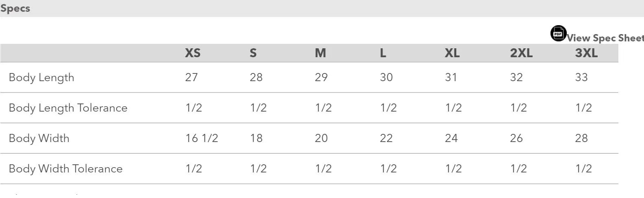Click the XS body width value 16 1/2
The height and width of the screenshot is (198, 644).
pos(202,138)
